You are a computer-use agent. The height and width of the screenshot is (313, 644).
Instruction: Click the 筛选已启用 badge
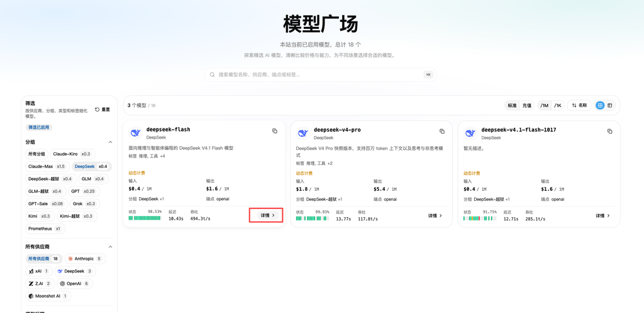point(39,127)
